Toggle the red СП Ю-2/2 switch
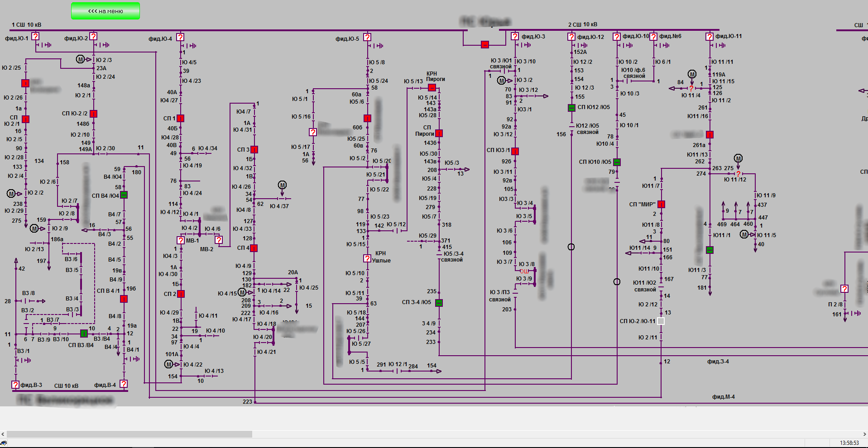Image resolution: width=868 pixels, height=448 pixels. [x=93, y=114]
